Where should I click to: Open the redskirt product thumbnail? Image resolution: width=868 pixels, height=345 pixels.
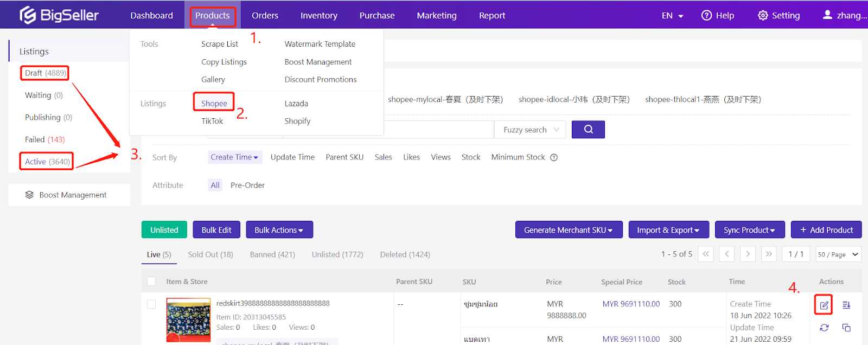coord(188,320)
